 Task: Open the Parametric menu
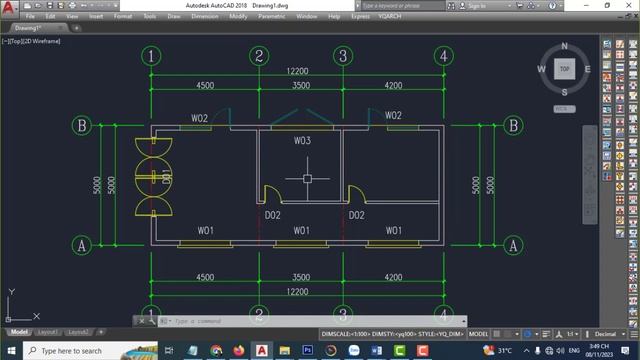point(271,16)
